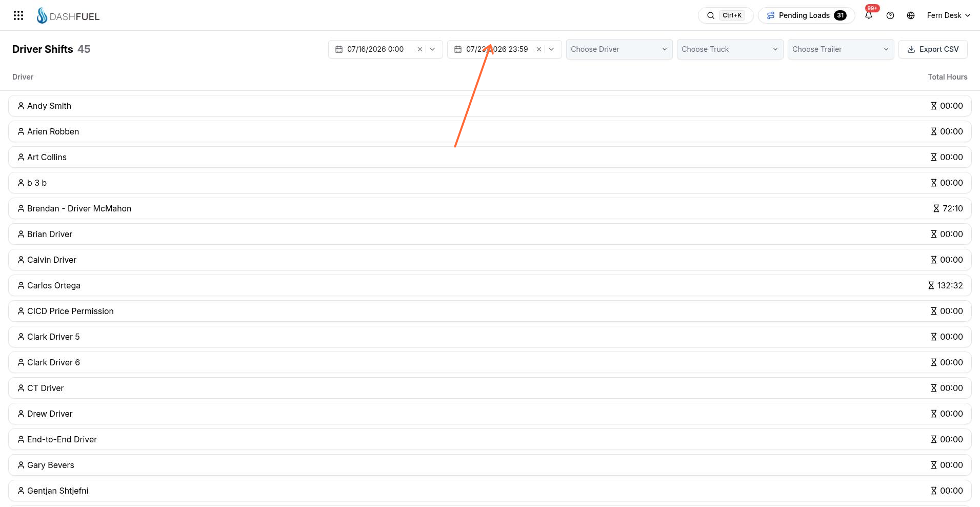Open Andy Smith shift row
Viewport: 980px width, 507px height.
(490, 106)
